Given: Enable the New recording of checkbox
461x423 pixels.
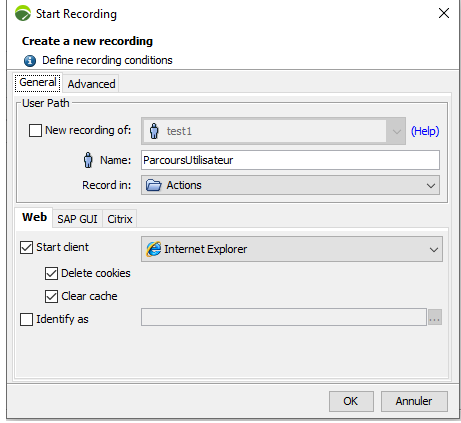Looking at the screenshot, I should [35, 130].
